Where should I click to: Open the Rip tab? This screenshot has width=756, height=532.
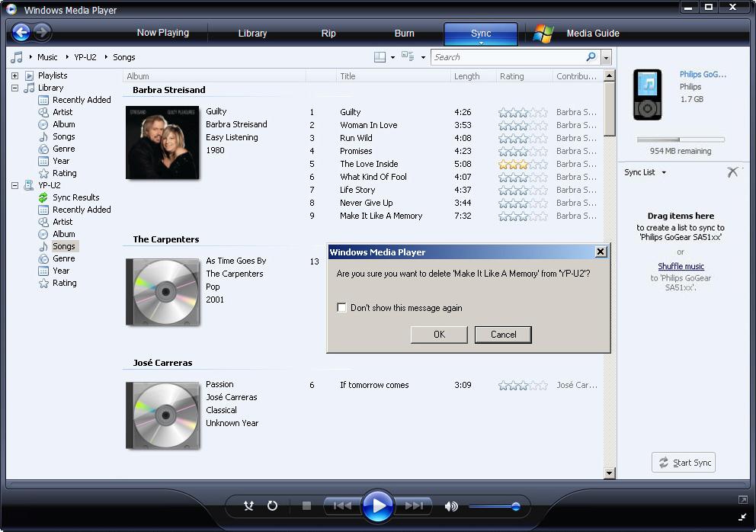(x=328, y=34)
